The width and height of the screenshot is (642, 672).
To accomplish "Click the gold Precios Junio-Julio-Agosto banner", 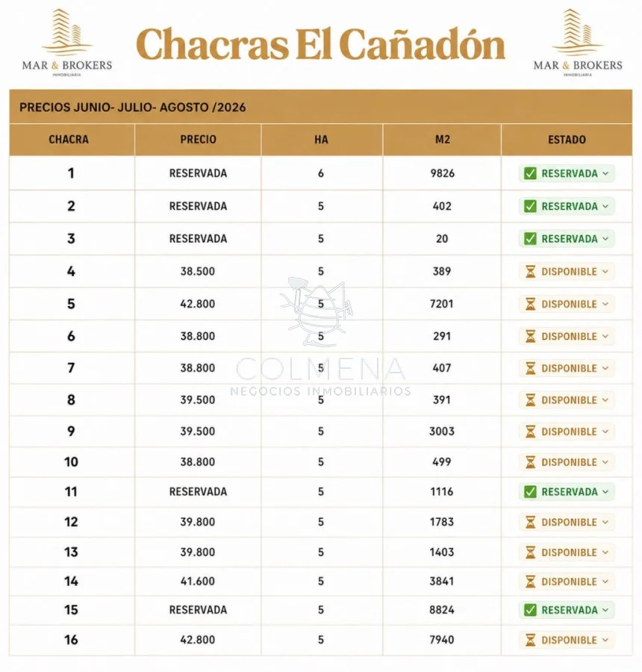I will (320, 107).
